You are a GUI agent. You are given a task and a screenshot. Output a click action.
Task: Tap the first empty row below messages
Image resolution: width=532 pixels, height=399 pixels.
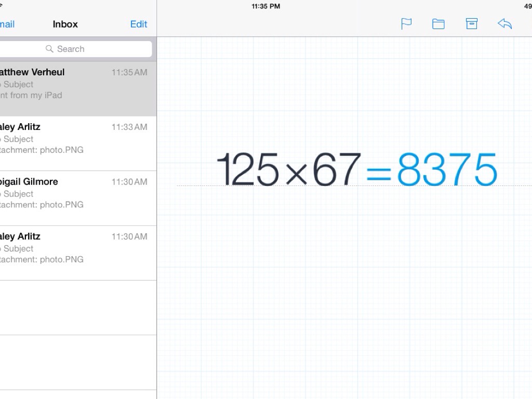(78, 308)
